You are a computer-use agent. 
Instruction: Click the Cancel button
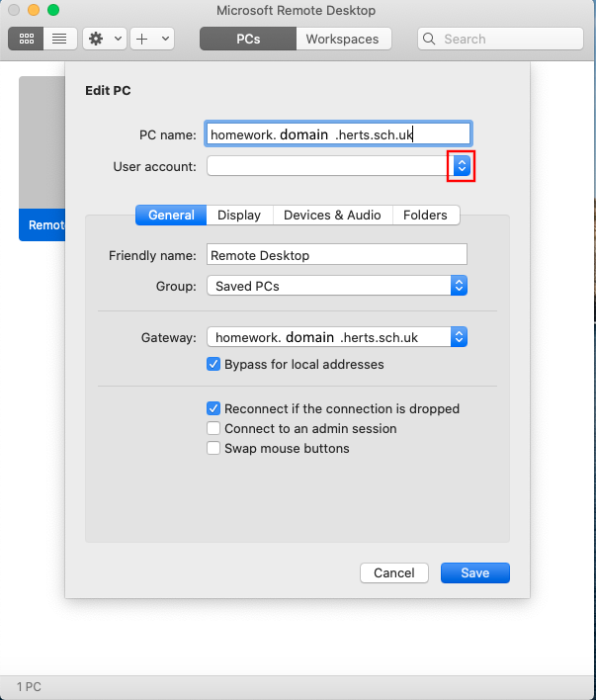[394, 572]
